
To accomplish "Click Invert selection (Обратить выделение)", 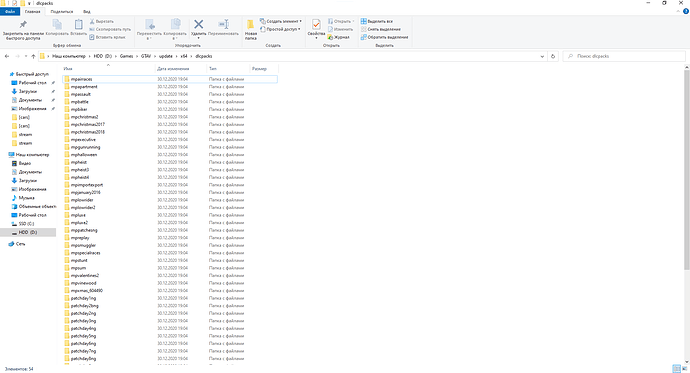I will pyautogui.click(x=385, y=37).
